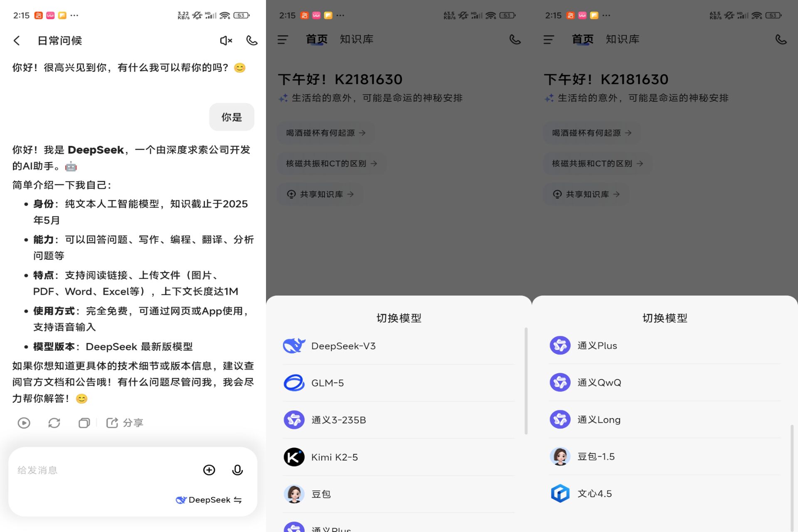
Task: Go back from the 日常问候 chat
Action: click(17, 40)
